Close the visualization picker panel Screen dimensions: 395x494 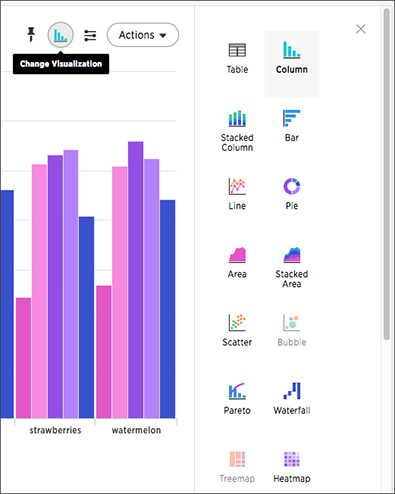click(x=361, y=29)
